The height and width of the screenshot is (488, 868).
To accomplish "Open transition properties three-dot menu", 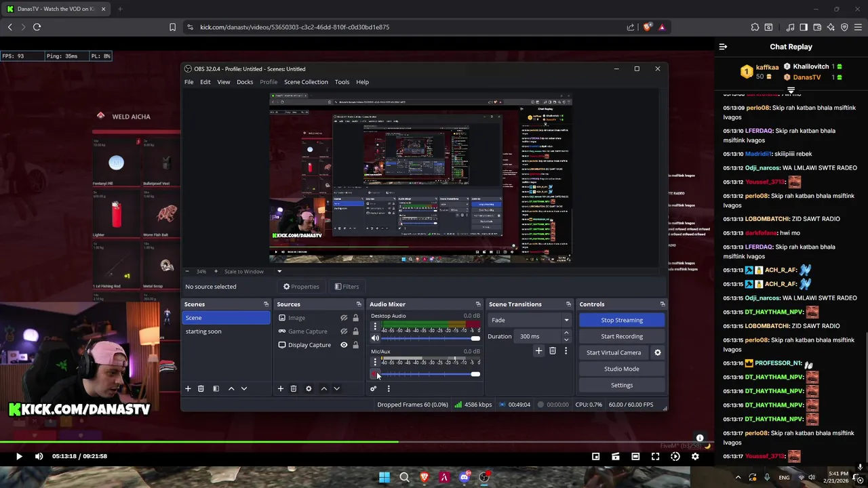I will 566,350.
